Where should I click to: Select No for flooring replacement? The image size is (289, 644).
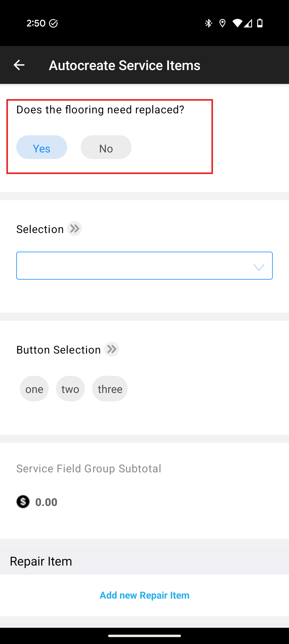click(106, 147)
